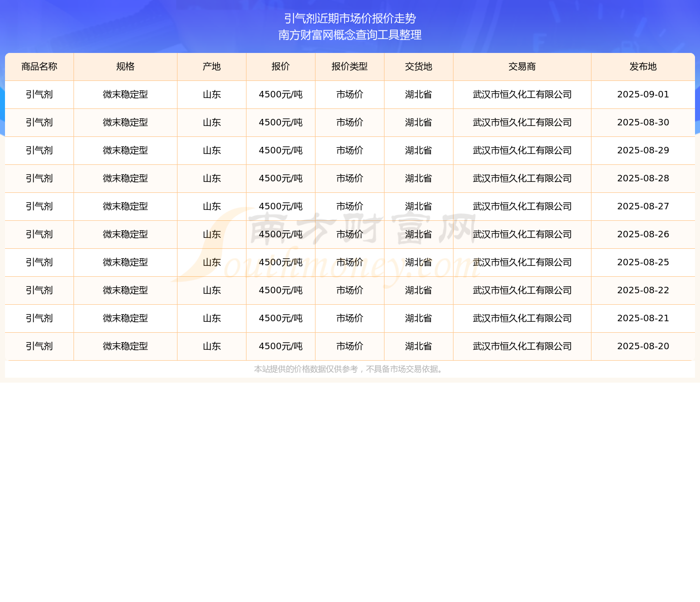
Task: Click 引气剂 in the 2025-08-28 row
Action: (x=39, y=178)
